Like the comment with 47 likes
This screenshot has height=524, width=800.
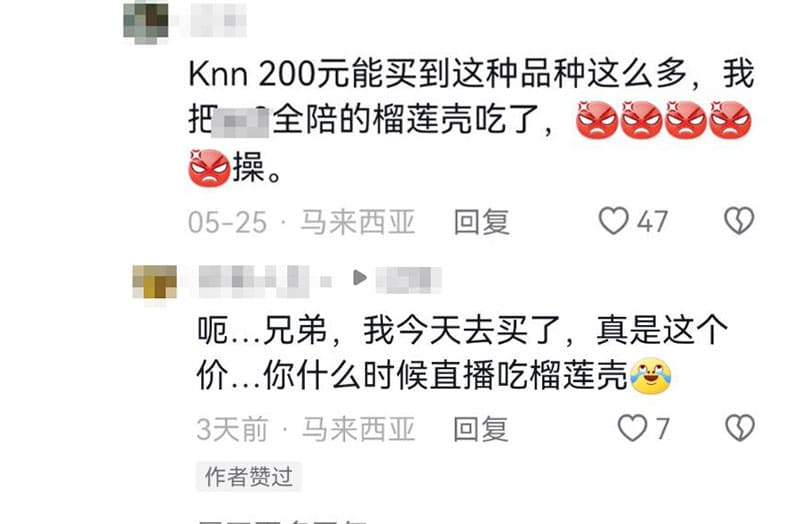point(613,221)
